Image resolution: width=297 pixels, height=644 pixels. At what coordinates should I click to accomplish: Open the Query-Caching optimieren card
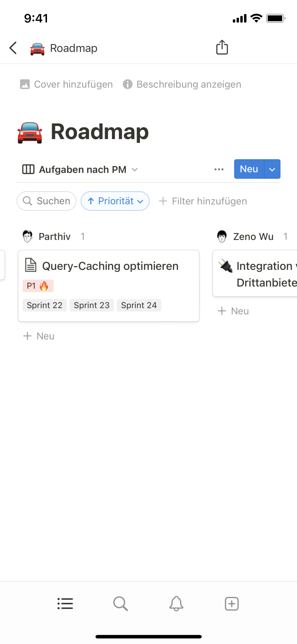pyautogui.click(x=110, y=266)
